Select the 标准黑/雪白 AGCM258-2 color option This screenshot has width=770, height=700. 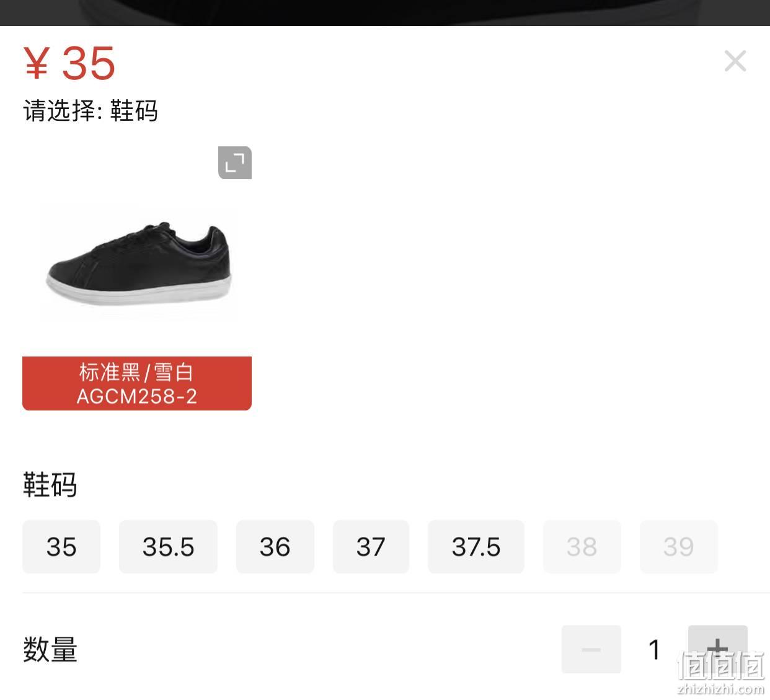(x=137, y=383)
